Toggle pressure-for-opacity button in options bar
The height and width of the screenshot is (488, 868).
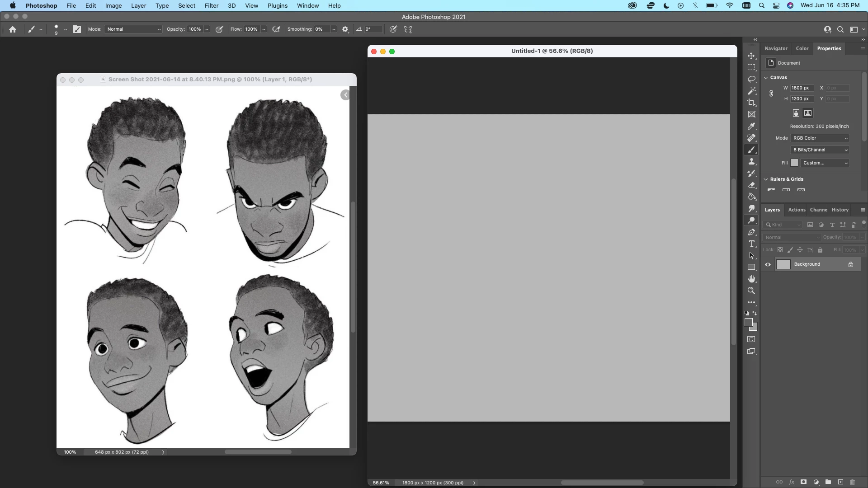point(219,29)
